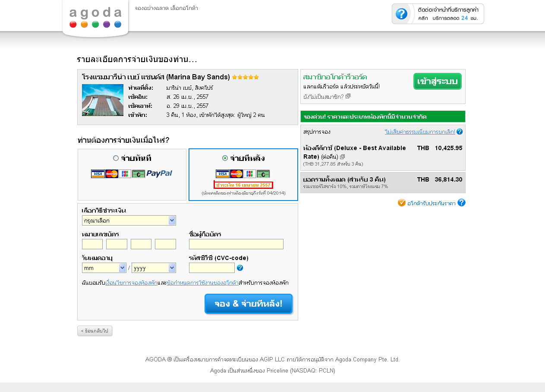Click Visa card icon under pay now
Image resolution: width=545 pixels, height=392 pixels.
(x=98, y=174)
